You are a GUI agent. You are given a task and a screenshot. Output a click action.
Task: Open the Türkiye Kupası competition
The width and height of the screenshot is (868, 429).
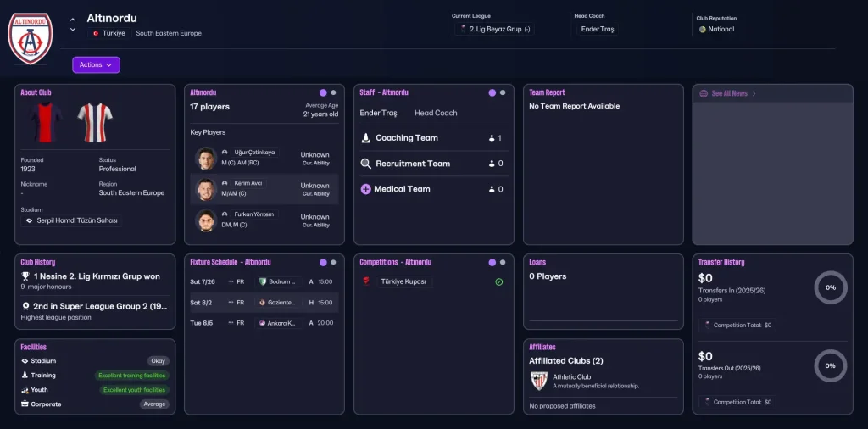click(x=404, y=281)
